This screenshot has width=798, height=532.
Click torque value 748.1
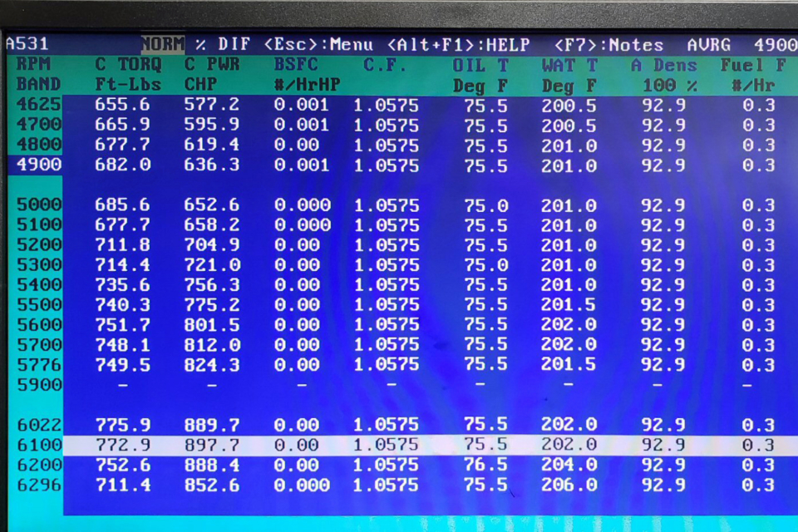(x=122, y=345)
